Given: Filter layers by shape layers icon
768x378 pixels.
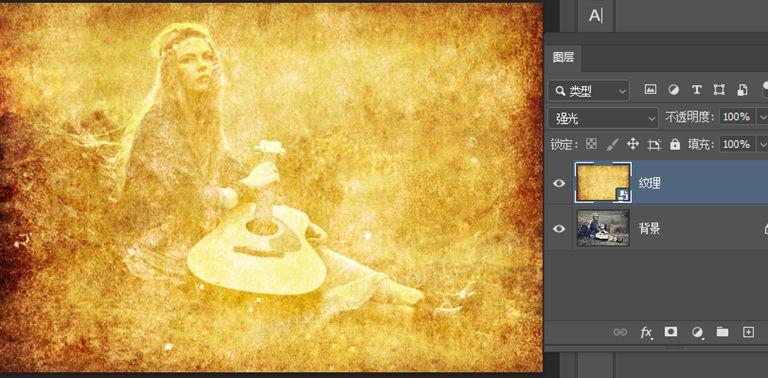Looking at the screenshot, I should click(719, 90).
